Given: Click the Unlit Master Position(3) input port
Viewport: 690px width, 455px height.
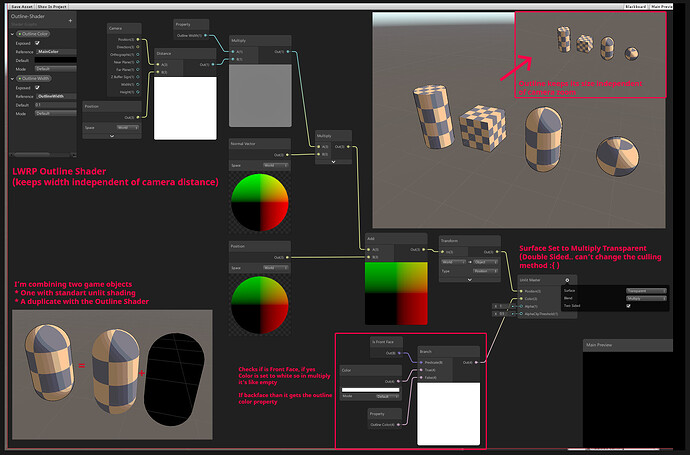Looking at the screenshot, I should pyautogui.click(x=521, y=291).
